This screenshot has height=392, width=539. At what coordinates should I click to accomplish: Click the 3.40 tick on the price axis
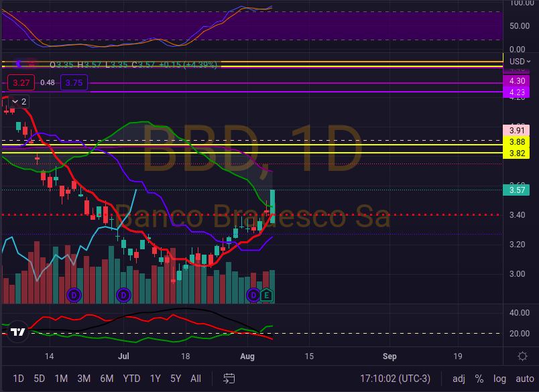(x=517, y=215)
